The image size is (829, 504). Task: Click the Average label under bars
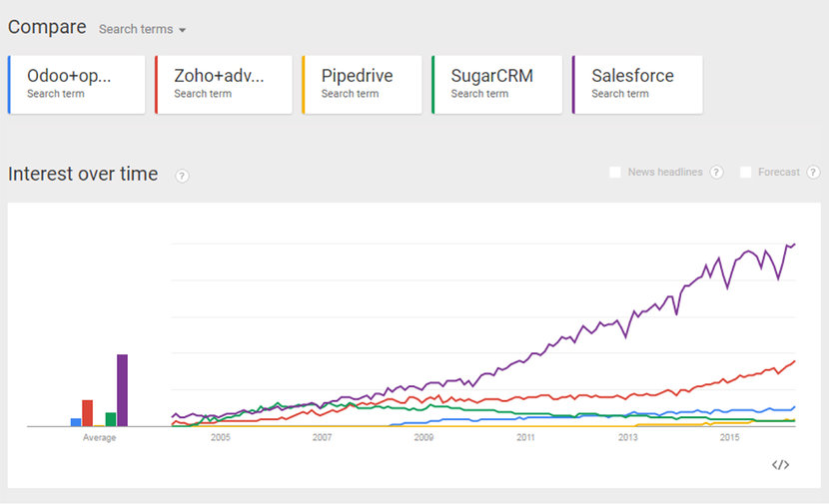point(99,437)
